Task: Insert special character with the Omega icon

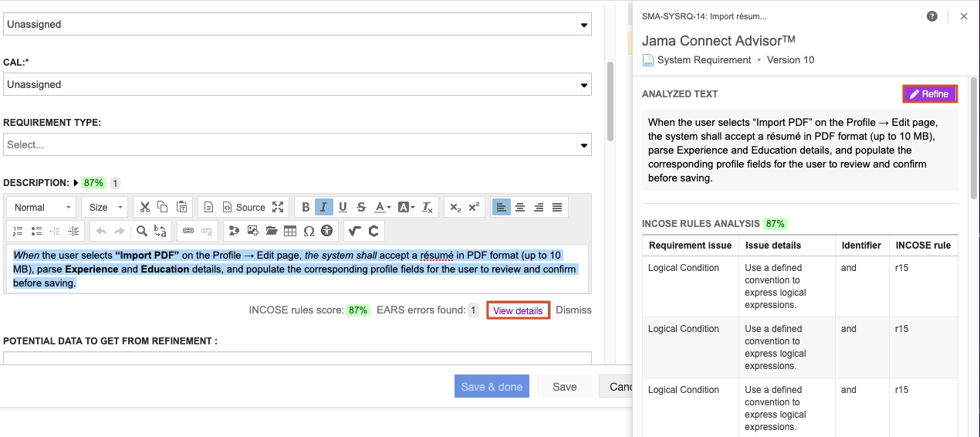Action: click(309, 230)
